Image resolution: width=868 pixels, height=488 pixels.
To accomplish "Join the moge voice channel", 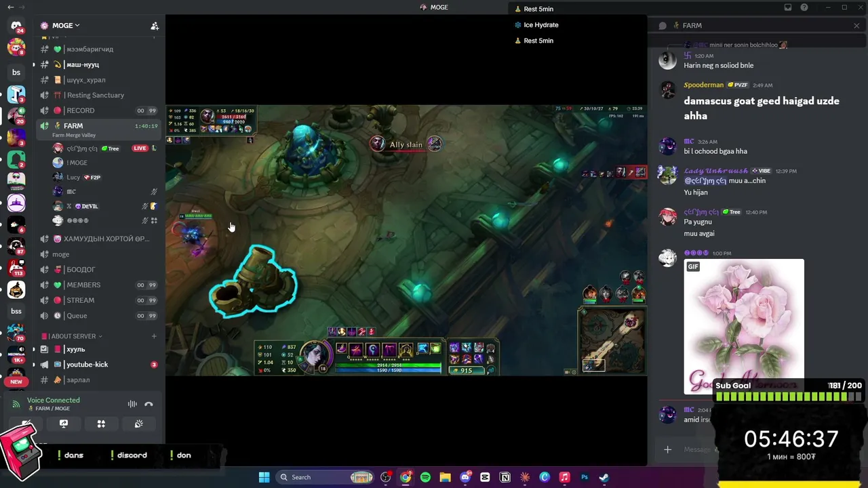I will [97, 254].
